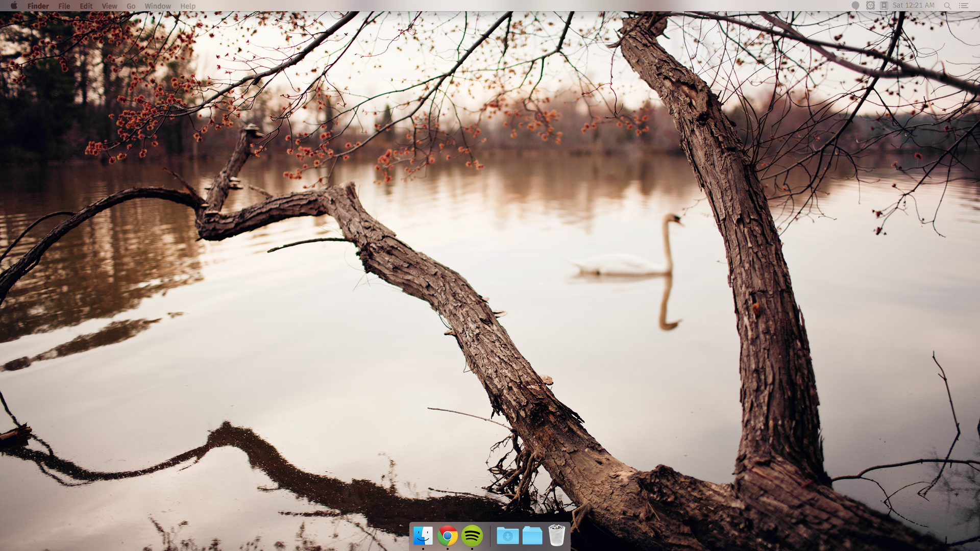Open the View menu
This screenshot has height=551, width=980.
pyautogui.click(x=109, y=6)
